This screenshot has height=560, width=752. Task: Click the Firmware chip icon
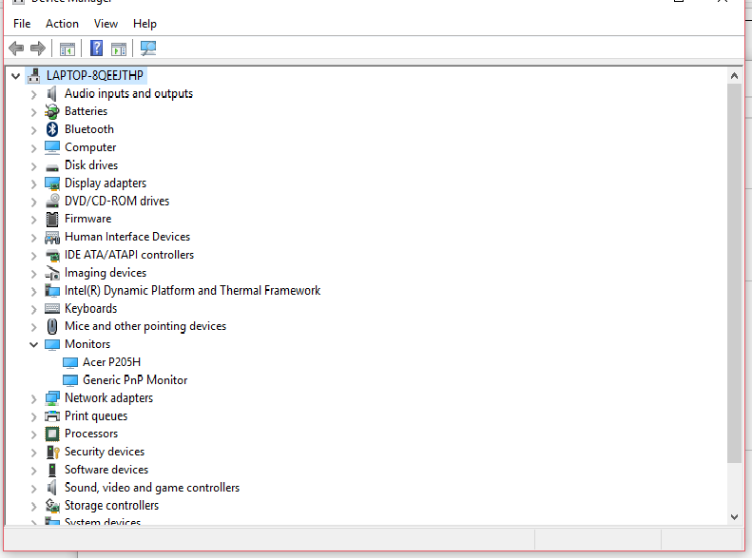51,219
